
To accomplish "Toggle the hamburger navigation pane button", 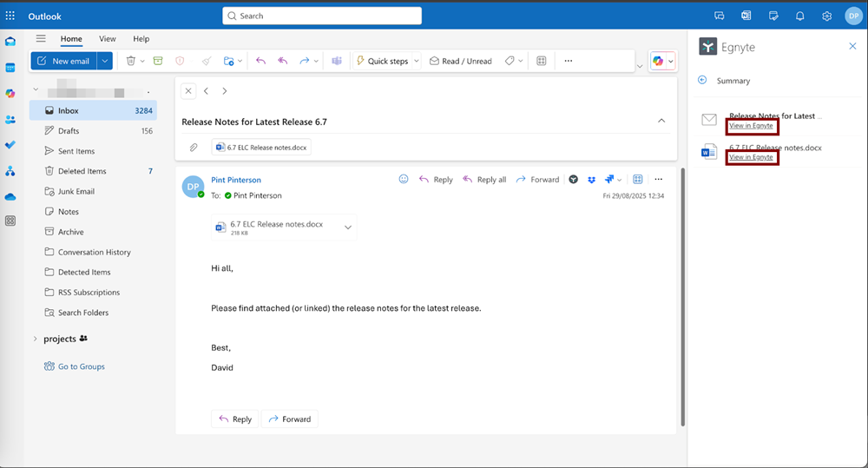I will [41, 39].
